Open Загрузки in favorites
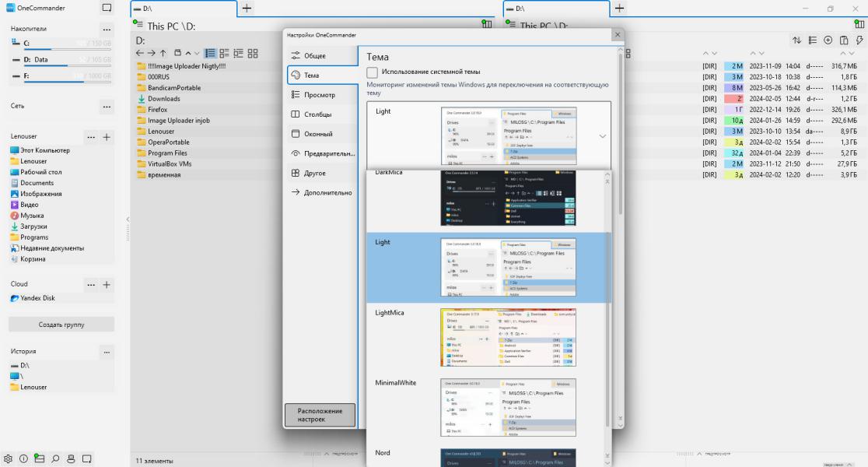This screenshot has width=868, height=467. 29,226
